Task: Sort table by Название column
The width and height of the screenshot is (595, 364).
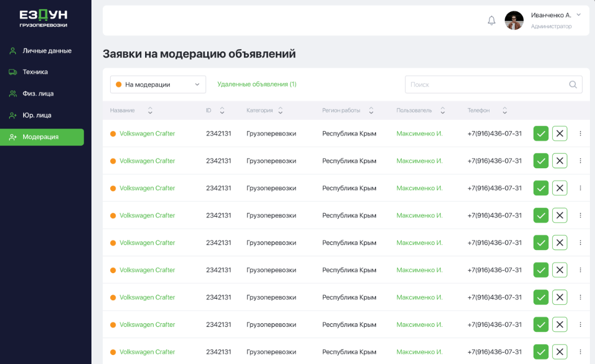Action: (x=150, y=111)
